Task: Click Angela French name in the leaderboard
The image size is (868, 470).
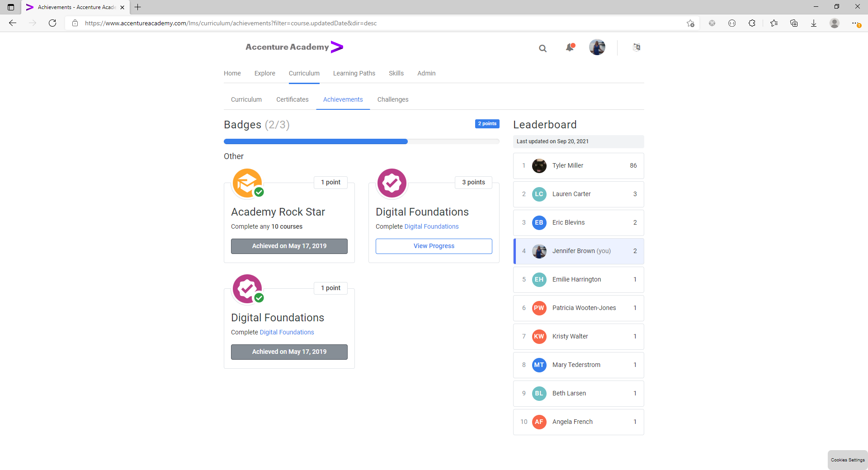Action: [x=572, y=422]
